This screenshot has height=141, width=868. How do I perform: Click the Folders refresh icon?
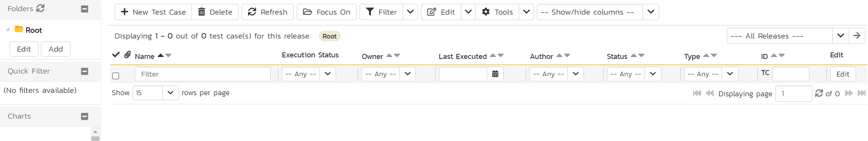coord(40,8)
